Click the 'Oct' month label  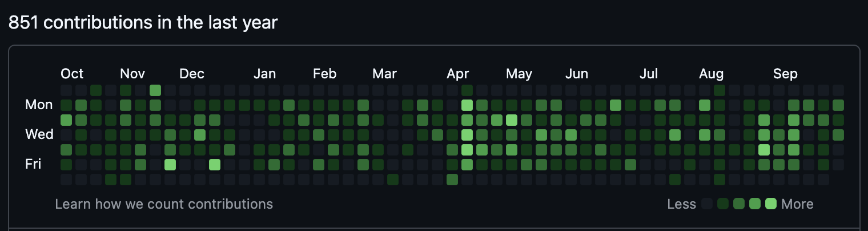pyautogui.click(x=72, y=74)
